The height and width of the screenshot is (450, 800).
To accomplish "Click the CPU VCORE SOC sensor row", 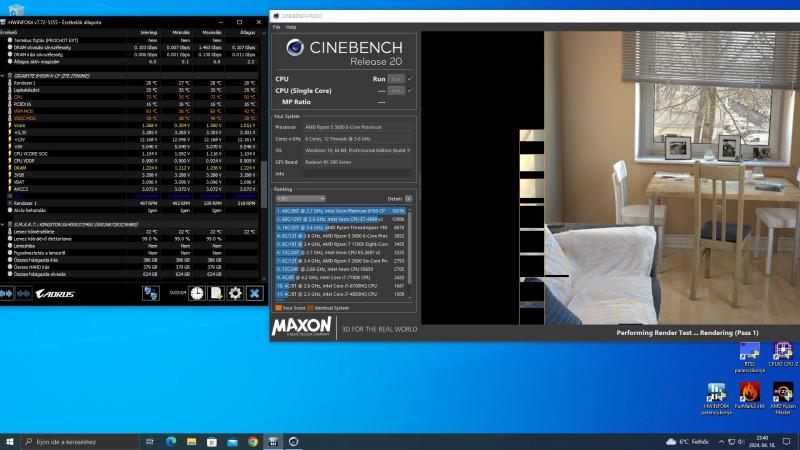I will (130, 154).
